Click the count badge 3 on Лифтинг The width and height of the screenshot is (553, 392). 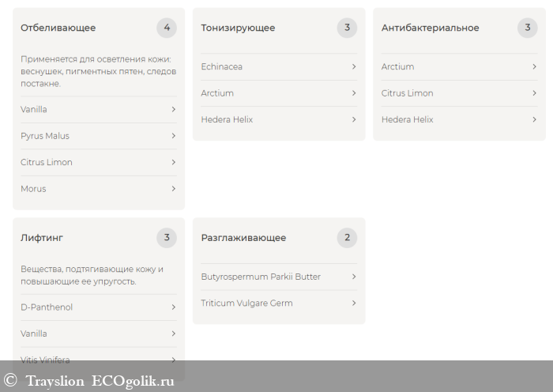(166, 237)
